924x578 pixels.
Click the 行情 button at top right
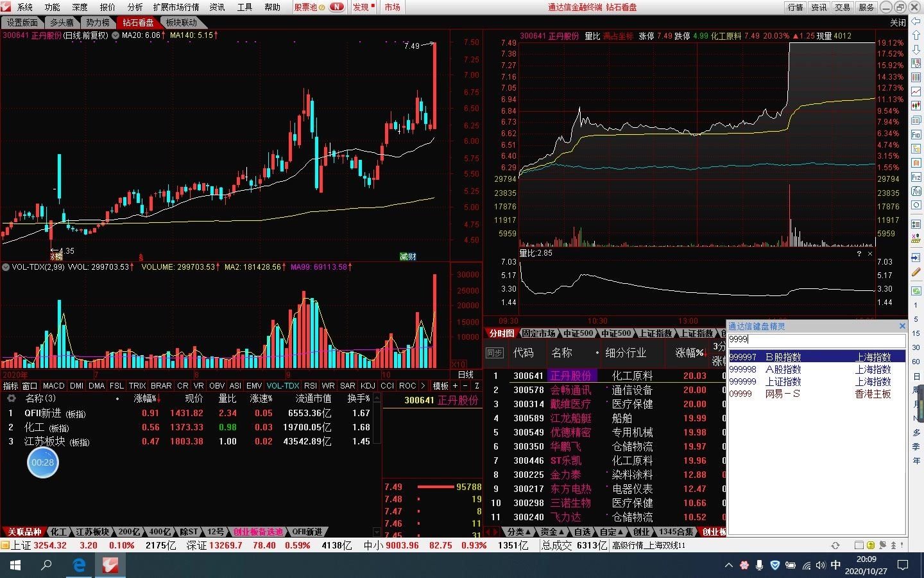coord(795,7)
